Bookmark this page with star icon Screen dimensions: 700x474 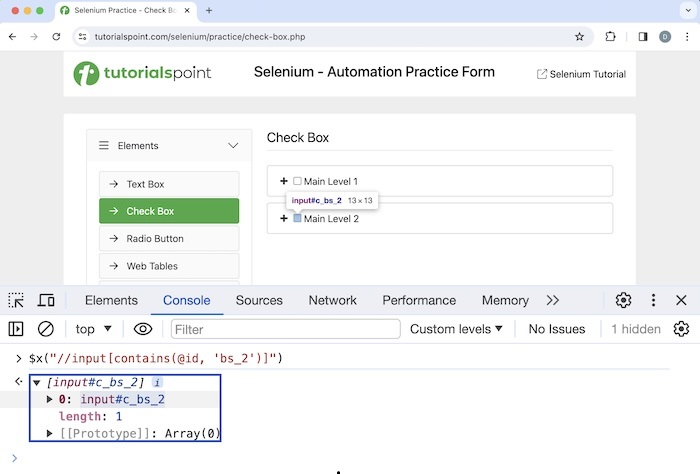click(579, 36)
